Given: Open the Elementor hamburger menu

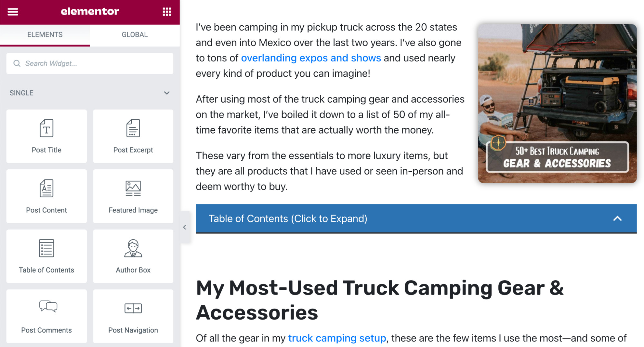Looking at the screenshot, I should pyautogui.click(x=13, y=12).
